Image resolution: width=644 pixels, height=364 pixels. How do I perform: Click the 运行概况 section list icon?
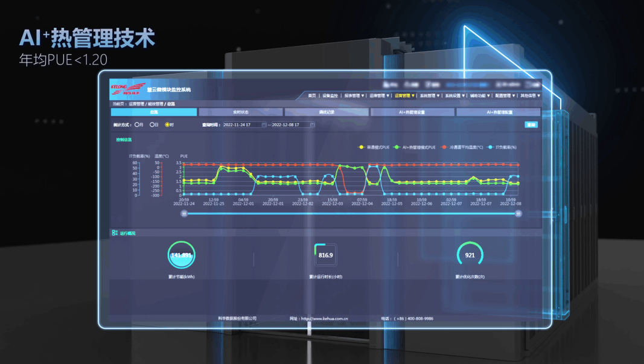click(x=115, y=233)
